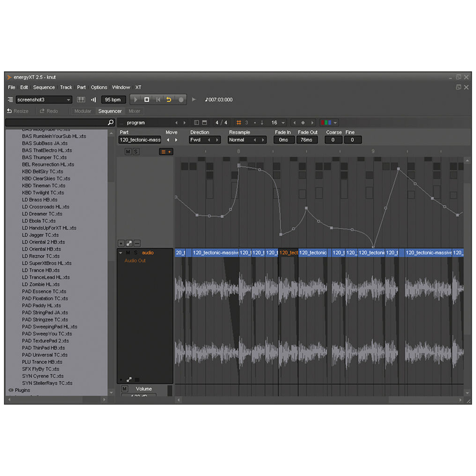Mute the audio track with its M button
Screen dimensions: 476x476
pos(128,252)
